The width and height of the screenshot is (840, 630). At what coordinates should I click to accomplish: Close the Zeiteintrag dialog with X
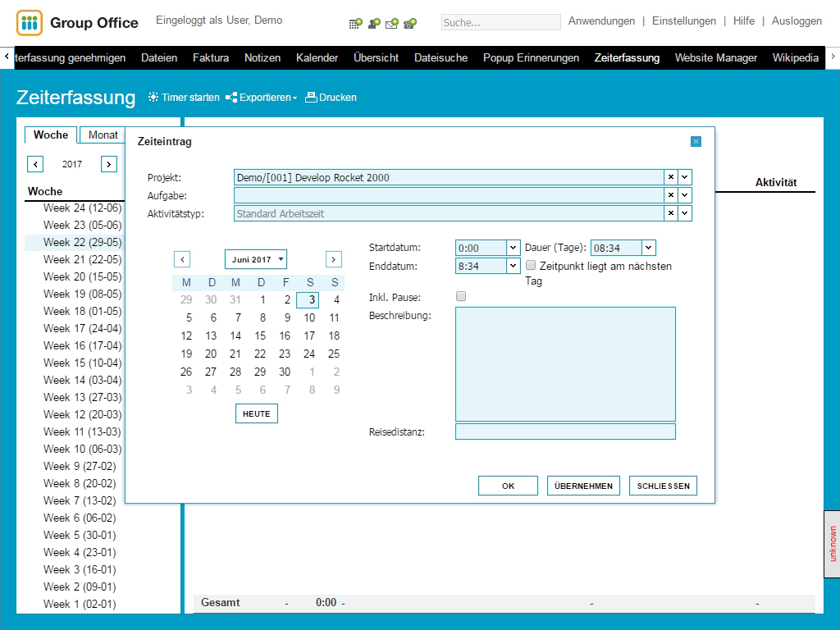click(696, 142)
